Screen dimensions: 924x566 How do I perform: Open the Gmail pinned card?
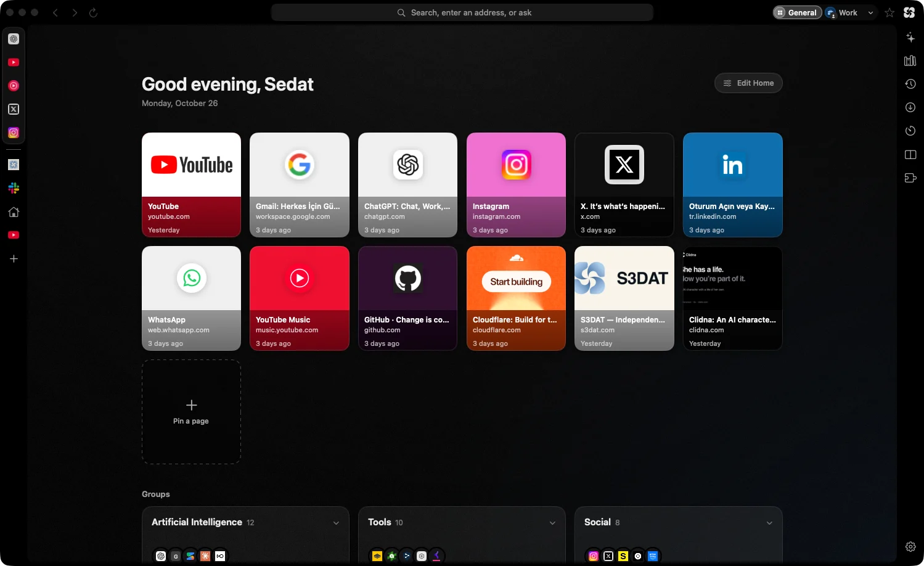coord(300,185)
